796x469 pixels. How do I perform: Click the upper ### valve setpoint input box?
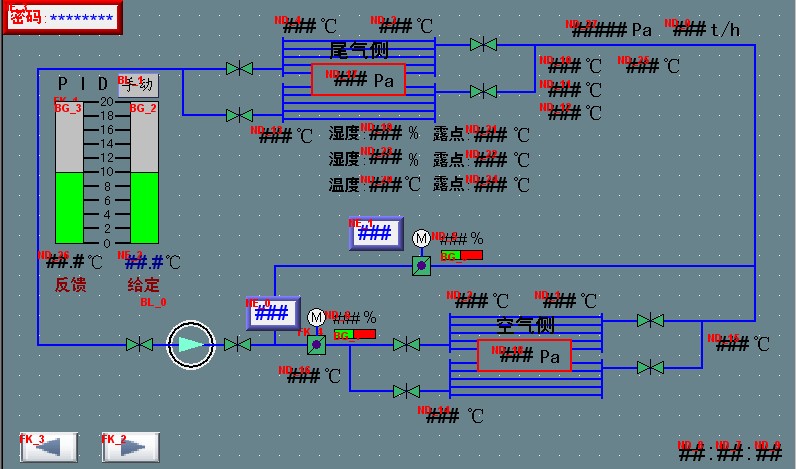coord(374,234)
